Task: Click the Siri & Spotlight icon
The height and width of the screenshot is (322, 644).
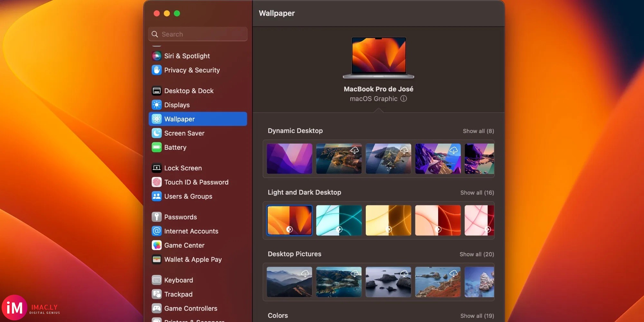Action: (156, 56)
